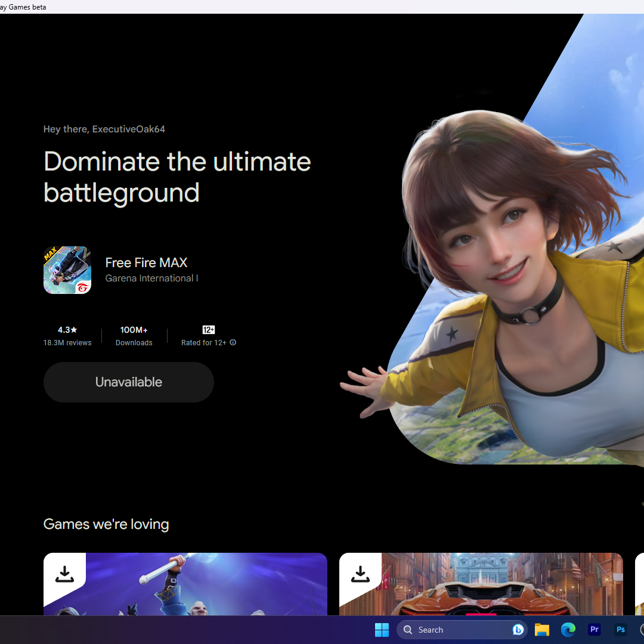This screenshot has width=644, height=644.
Task: Open Adobe Photoshop from the taskbar
Action: [620, 630]
